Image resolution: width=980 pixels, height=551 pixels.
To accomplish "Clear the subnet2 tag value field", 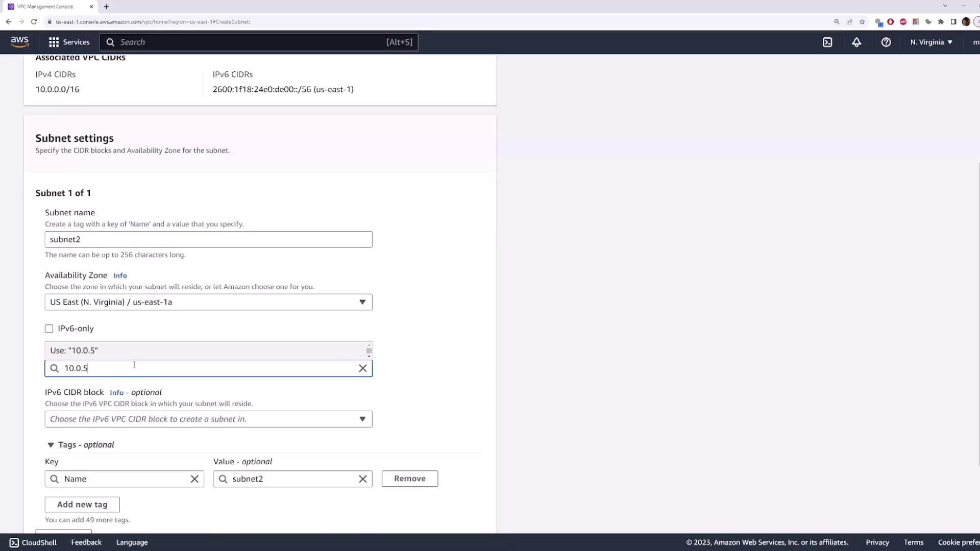I will tap(363, 479).
